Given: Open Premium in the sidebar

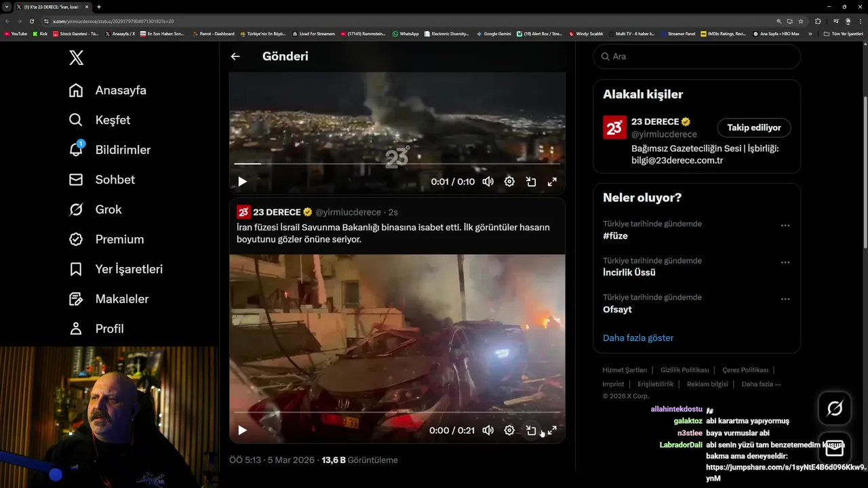Looking at the screenshot, I should click(x=106, y=239).
